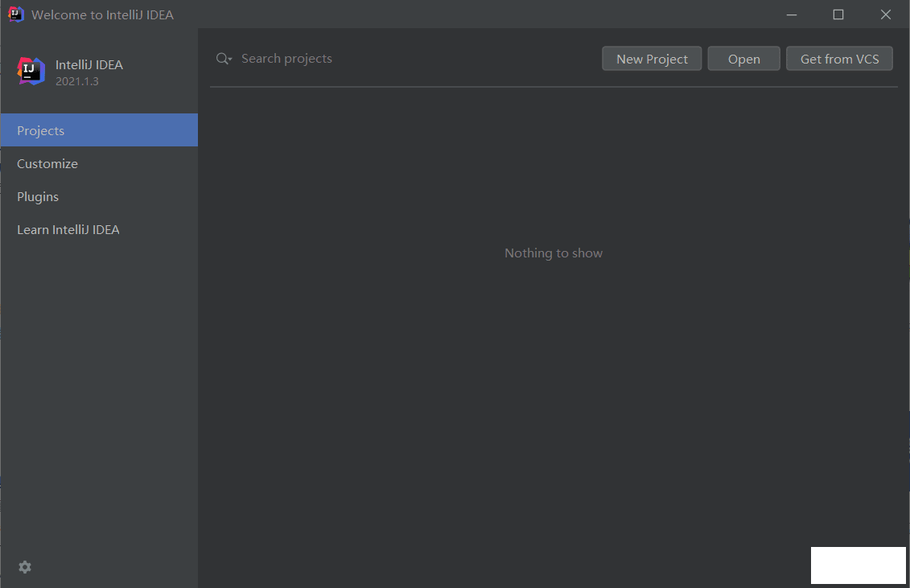This screenshot has height=588, width=910.
Task: Close the Welcome to IntelliJ IDEA window
Action: click(x=885, y=14)
